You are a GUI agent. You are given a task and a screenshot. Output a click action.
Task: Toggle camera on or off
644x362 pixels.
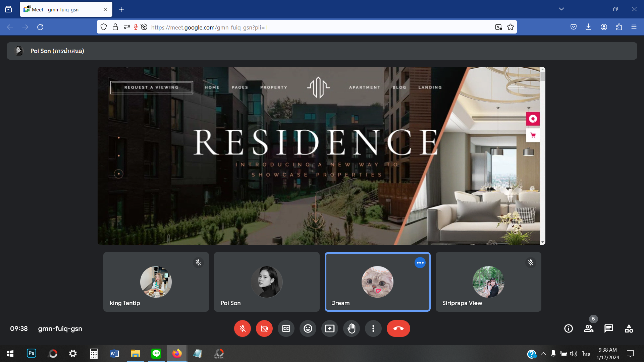point(264,328)
